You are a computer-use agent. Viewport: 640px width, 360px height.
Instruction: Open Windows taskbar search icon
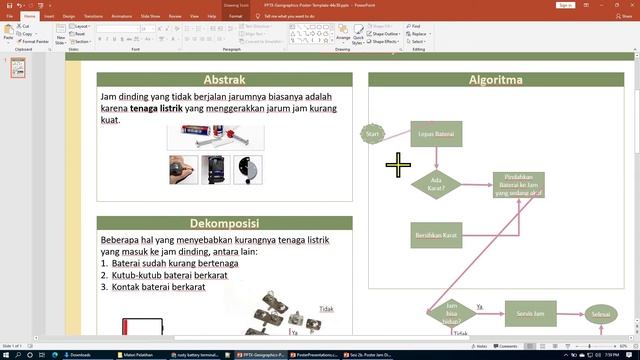click(x=18, y=355)
